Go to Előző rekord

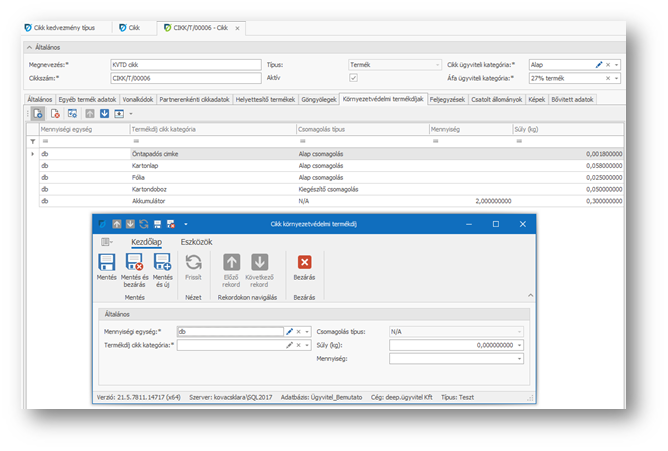[x=231, y=263]
